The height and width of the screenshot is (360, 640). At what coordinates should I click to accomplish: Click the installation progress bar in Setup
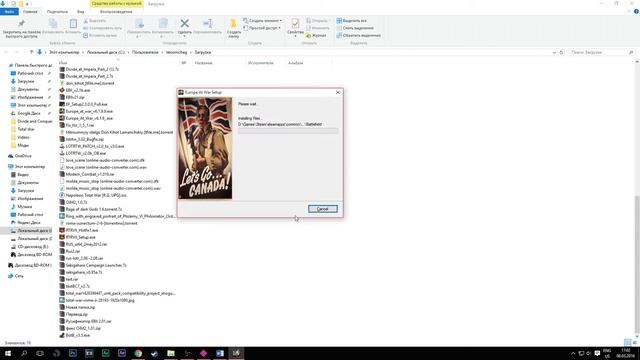288,131
